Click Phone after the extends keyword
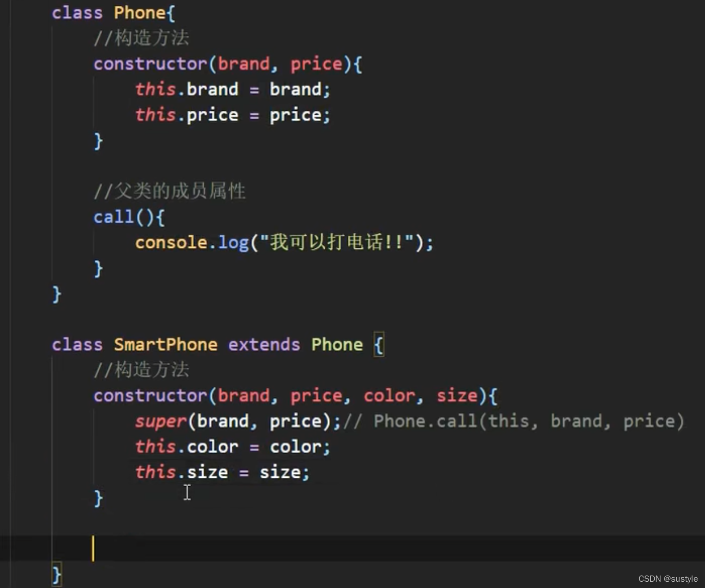705x588 pixels. [337, 345]
